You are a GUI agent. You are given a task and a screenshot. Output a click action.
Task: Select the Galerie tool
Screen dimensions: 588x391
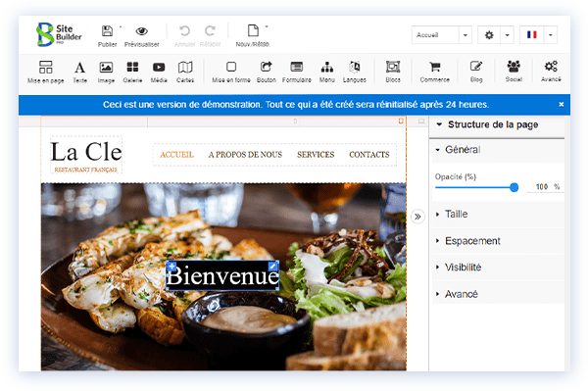pyautogui.click(x=132, y=72)
